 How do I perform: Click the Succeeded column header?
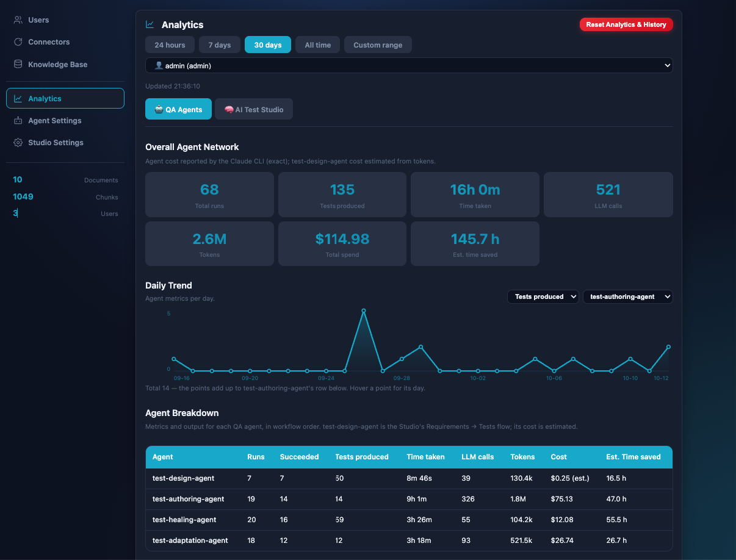pos(299,457)
